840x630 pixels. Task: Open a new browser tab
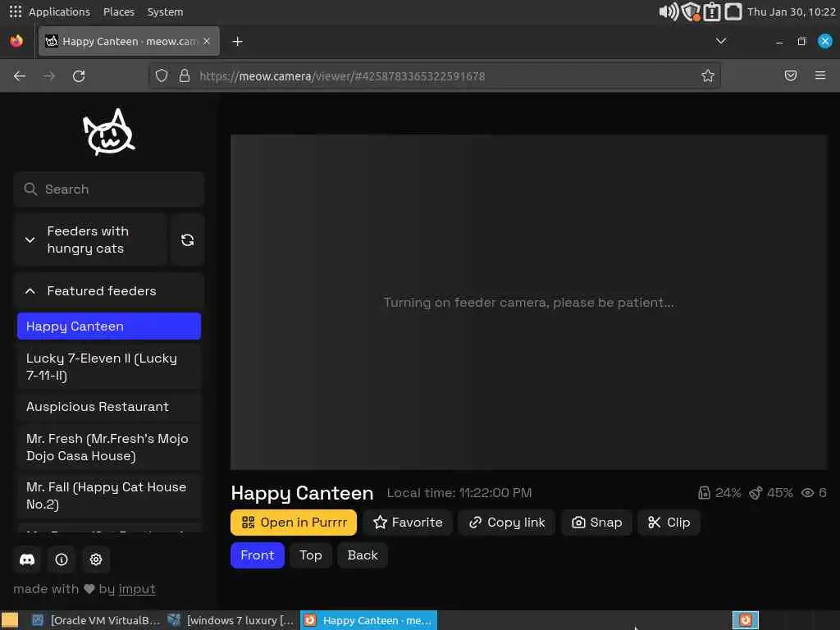click(237, 41)
